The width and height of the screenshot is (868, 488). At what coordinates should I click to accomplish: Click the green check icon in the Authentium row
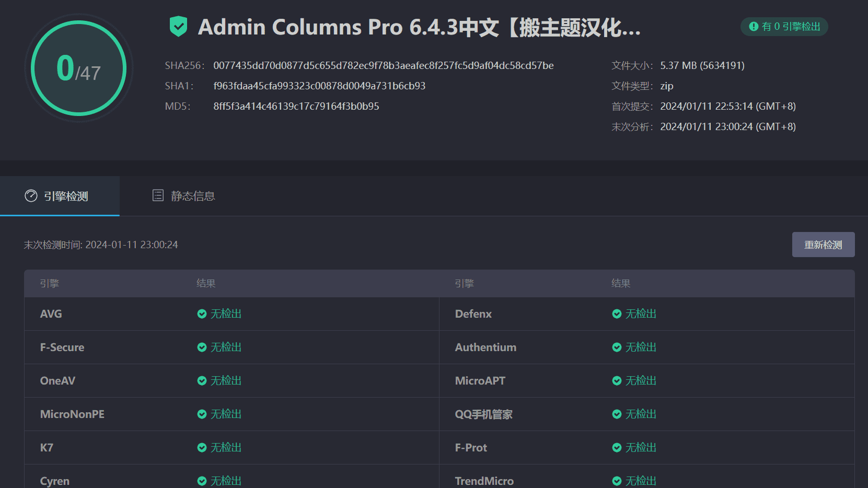pyautogui.click(x=617, y=347)
